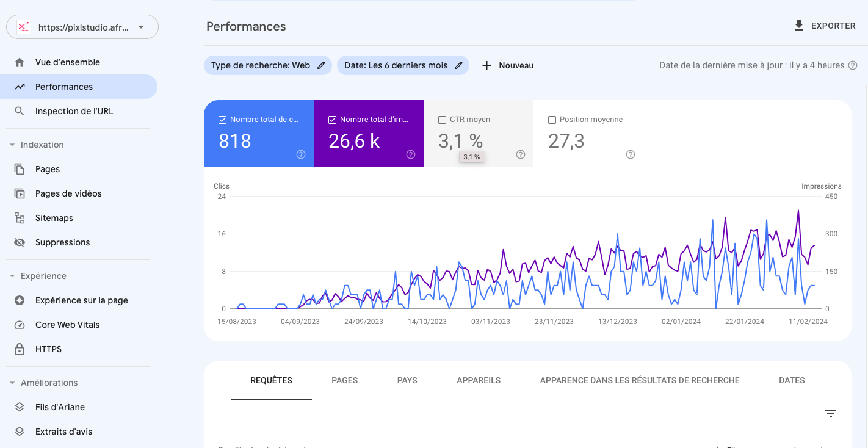
Task: Collapse the Améliorations sidebar section
Action: 12,383
